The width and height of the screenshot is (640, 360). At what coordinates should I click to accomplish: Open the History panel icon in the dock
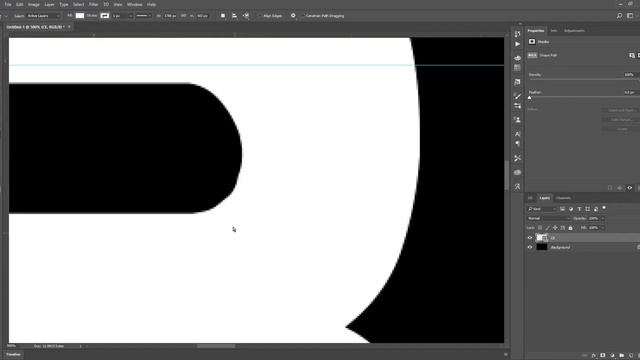tap(518, 34)
